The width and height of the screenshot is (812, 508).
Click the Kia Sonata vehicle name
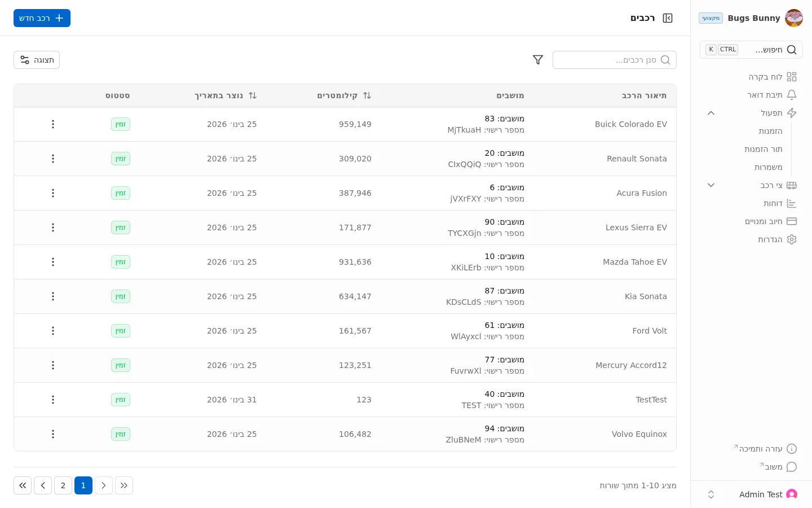[x=646, y=296]
